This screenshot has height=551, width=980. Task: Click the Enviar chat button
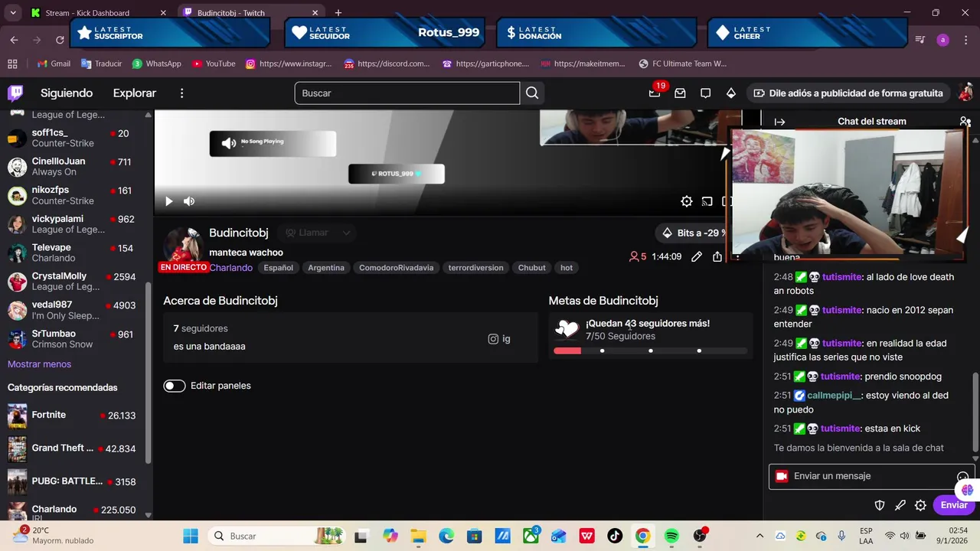(x=954, y=505)
